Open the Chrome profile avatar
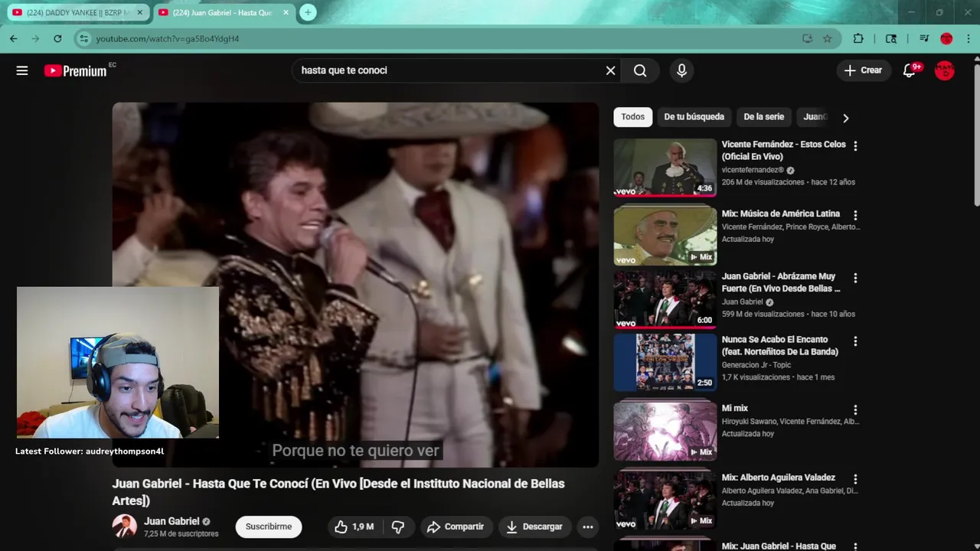 click(946, 38)
